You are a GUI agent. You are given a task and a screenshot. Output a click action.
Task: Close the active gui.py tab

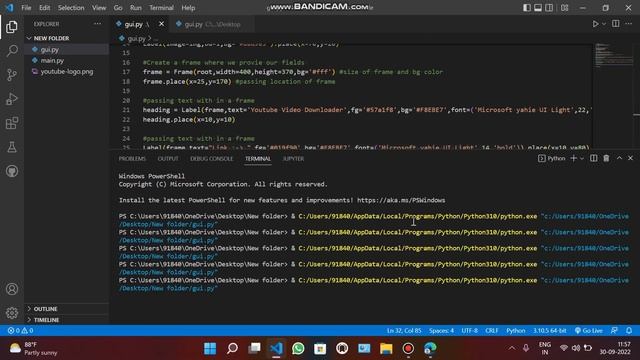click(x=161, y=24)
